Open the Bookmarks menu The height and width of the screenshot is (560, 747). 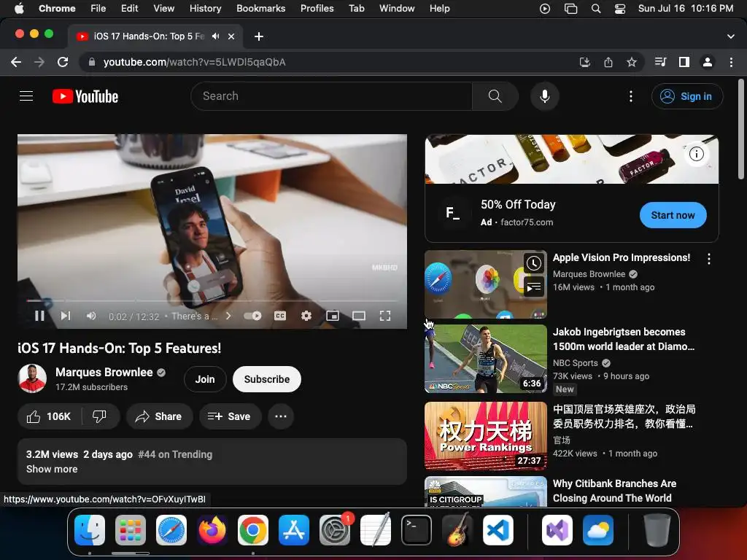click(260, 9)
